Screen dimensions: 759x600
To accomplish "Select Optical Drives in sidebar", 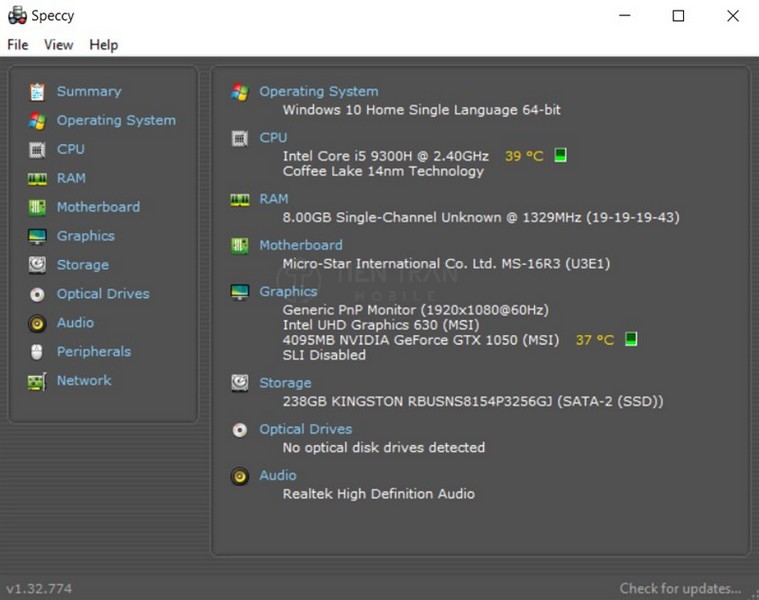I will 103,294.
